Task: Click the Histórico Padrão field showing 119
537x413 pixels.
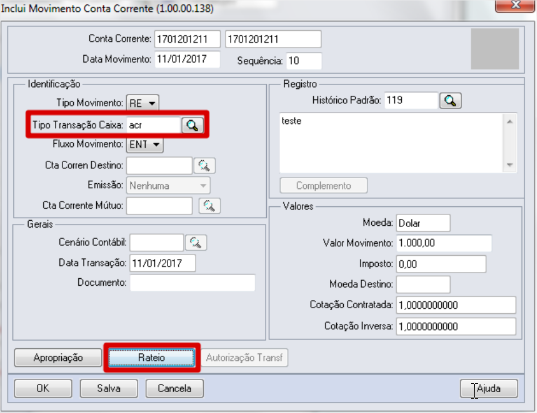Action: click(x=411, y=101)
